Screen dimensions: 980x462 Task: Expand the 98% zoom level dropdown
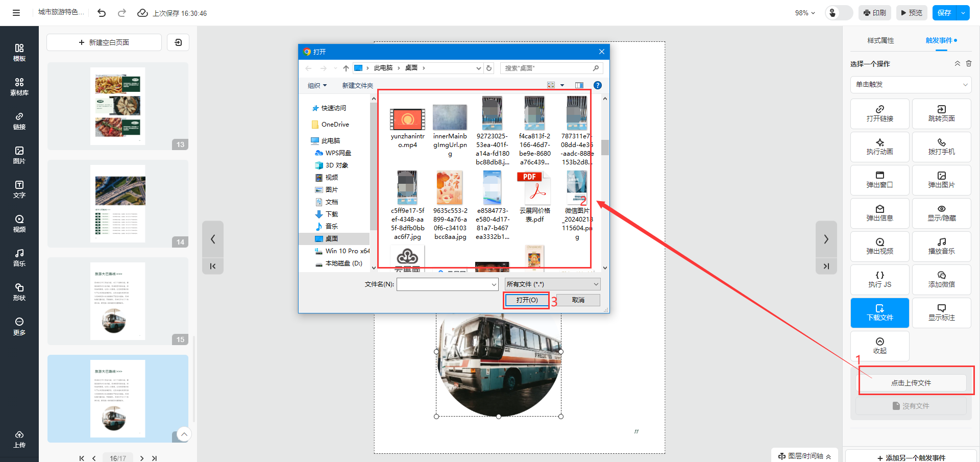coord(805,13)
